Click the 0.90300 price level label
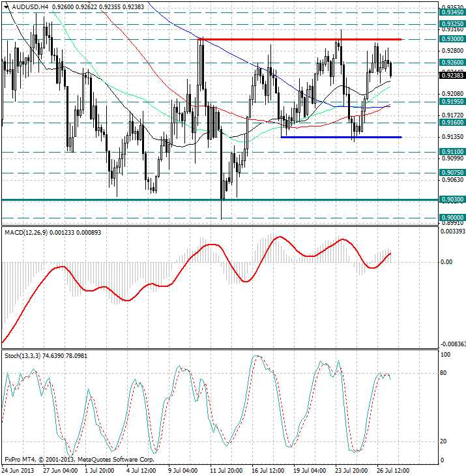This screenshot has width=466, height=476. (x=452, y=200)
